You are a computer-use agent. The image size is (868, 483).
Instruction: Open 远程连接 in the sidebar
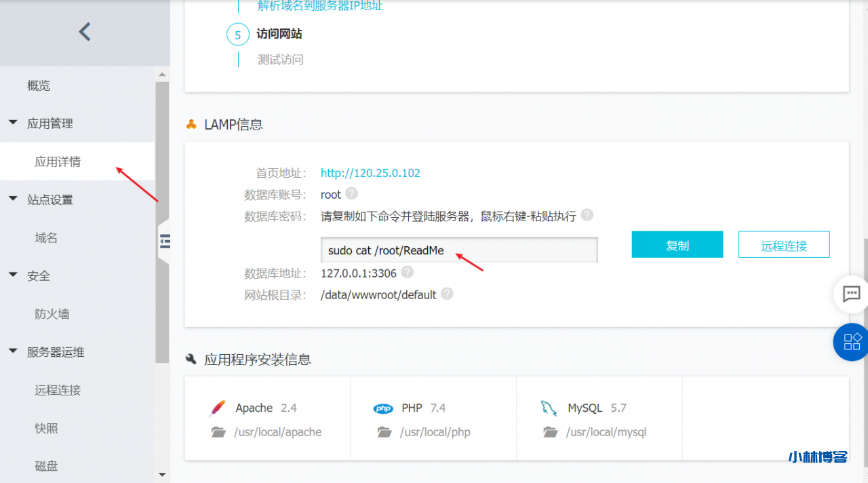coord(58,389)
